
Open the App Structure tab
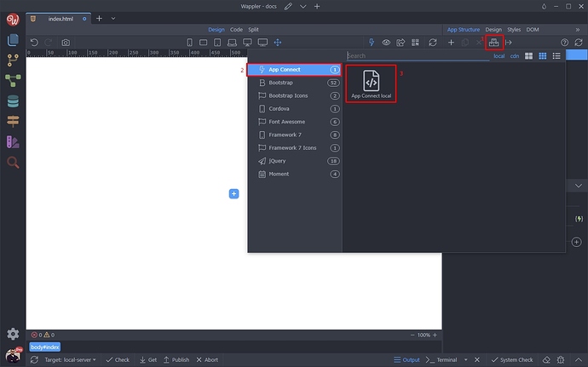point(463,30)
